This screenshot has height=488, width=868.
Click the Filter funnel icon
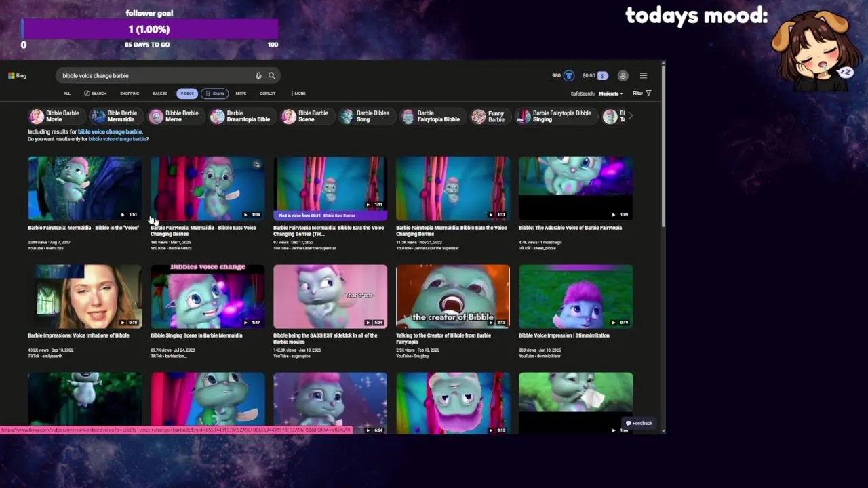648,93
